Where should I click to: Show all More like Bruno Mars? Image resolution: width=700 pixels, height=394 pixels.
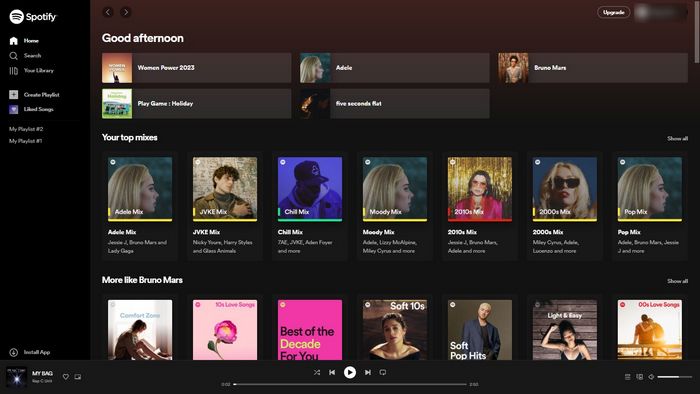[x=677, y=281]
